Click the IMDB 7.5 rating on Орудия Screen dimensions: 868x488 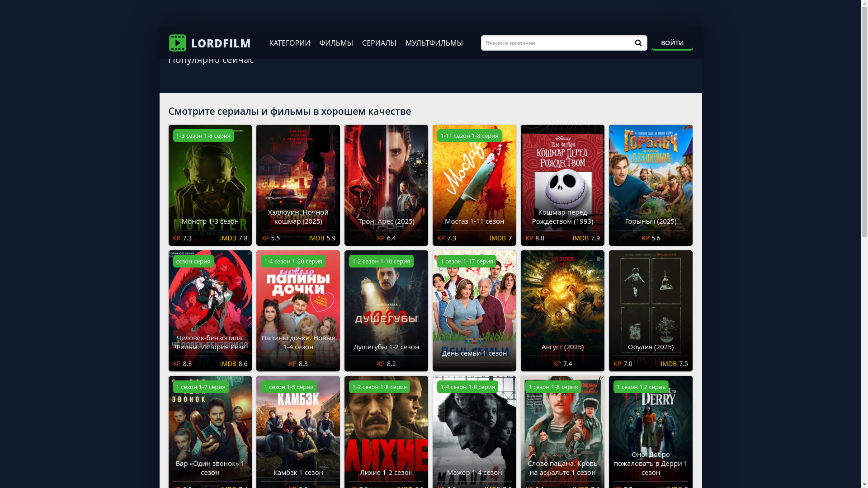[674, 364]
